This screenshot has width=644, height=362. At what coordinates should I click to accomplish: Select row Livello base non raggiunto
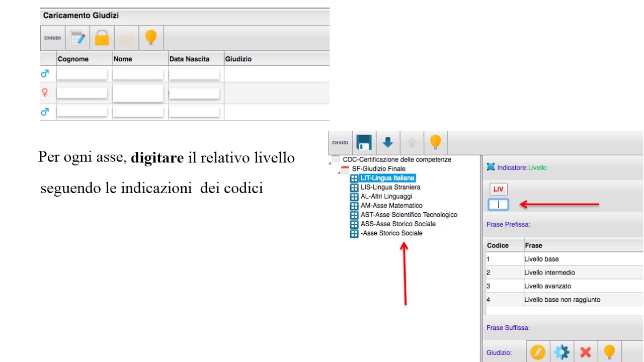tap(564, 300)
